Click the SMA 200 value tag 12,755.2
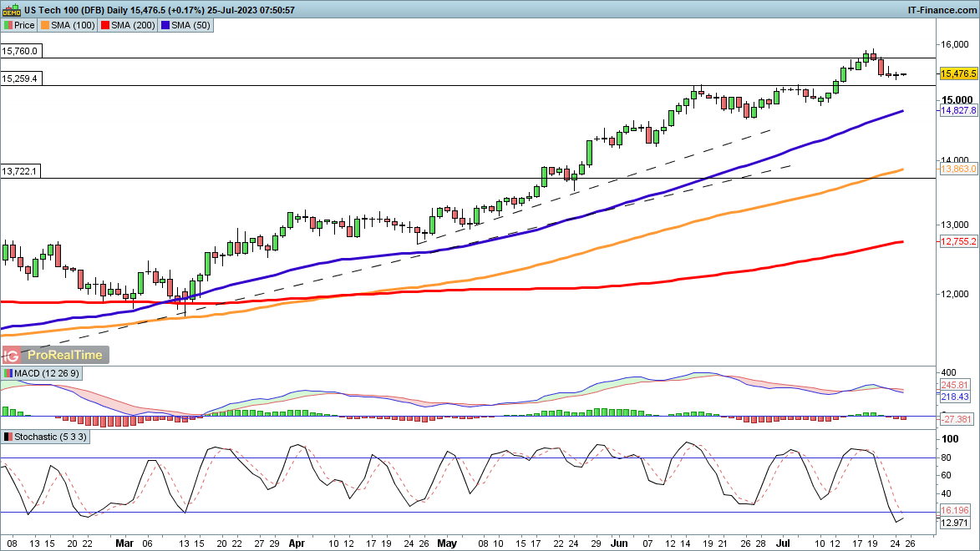Image resolution: width=980 pixels, height=551 pixels. click(x=958, y=241)
